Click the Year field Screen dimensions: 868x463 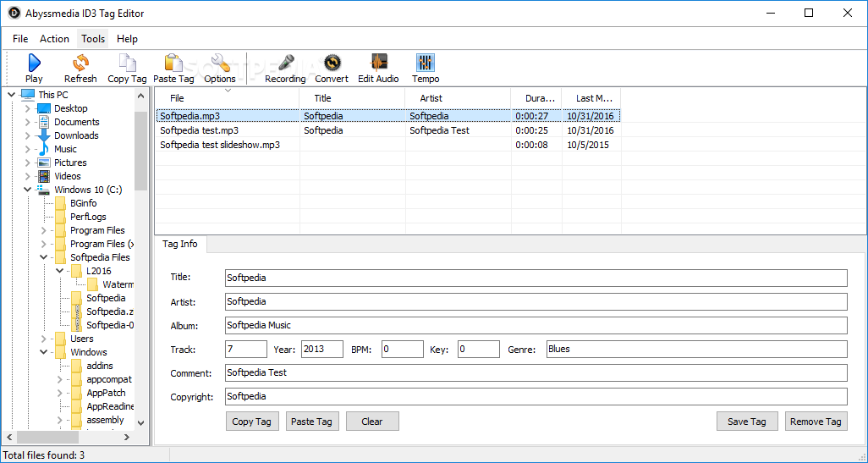[322, 350]
